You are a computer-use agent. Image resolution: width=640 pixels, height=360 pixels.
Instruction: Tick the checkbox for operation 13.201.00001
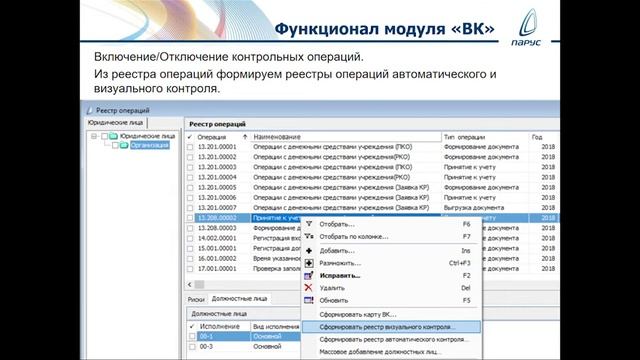point(190,147)
